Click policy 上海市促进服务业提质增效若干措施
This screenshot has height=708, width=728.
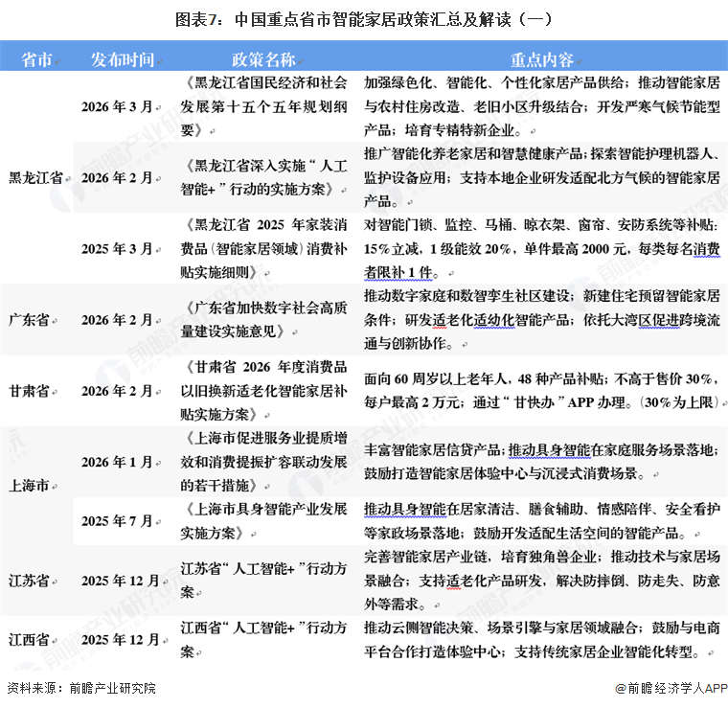[x=263, y=462]
